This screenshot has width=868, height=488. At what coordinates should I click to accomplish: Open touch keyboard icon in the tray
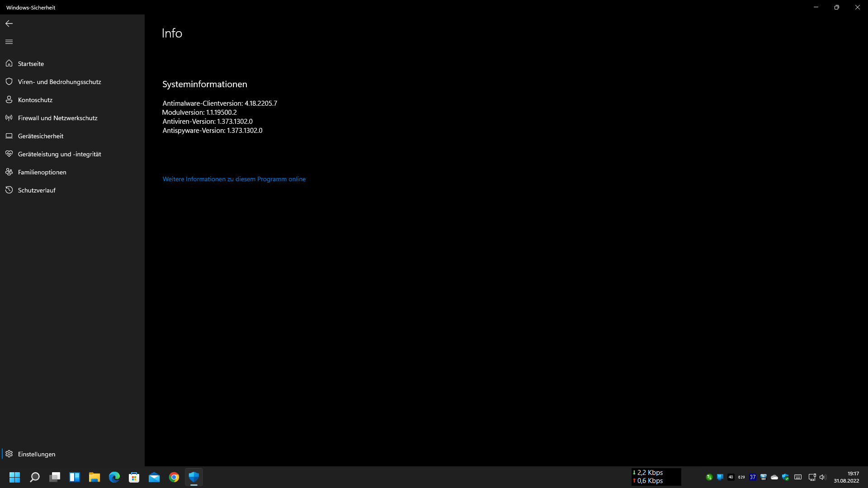(798, 477)
